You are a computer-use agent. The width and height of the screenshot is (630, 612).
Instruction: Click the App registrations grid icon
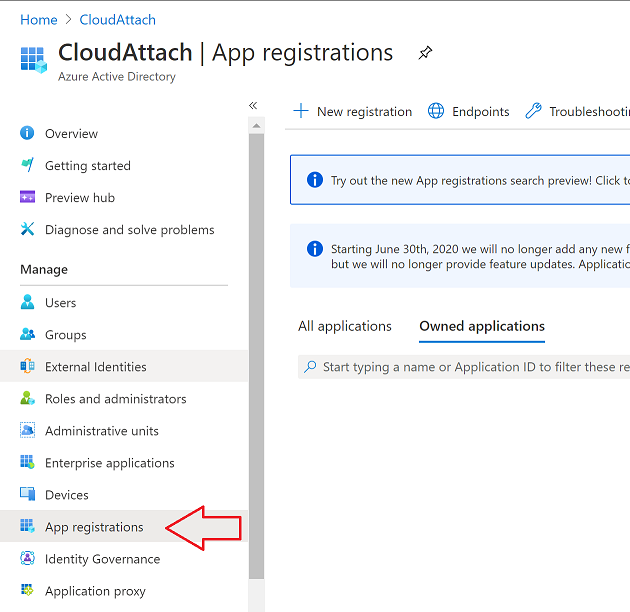click(x=27, y=526)
